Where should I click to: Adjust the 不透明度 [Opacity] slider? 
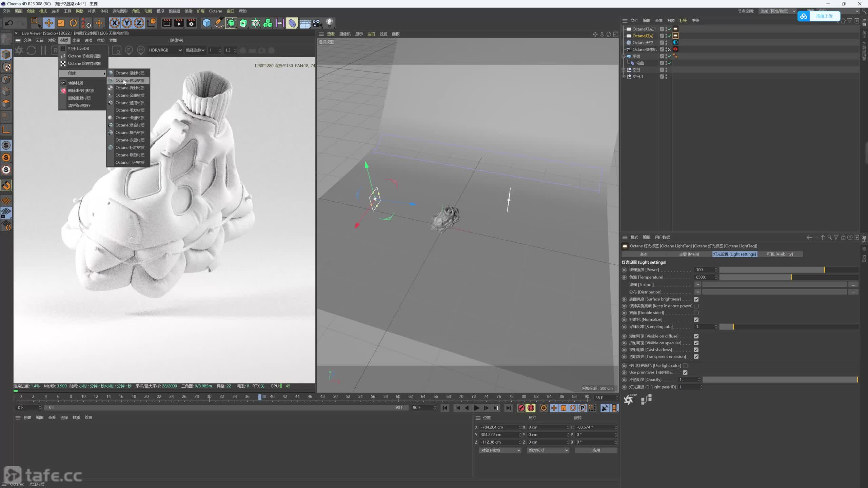click(x=780, y=380)
